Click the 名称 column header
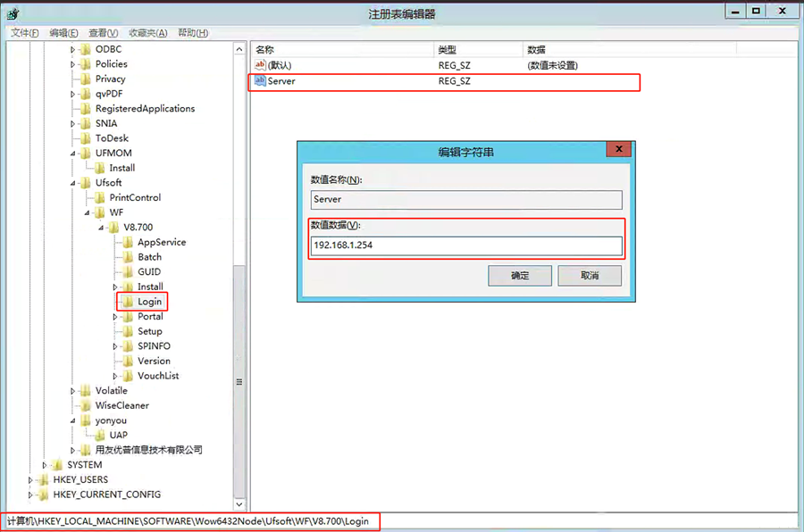The height and width of the screenshot is (532, 804). tap(342, 50)
